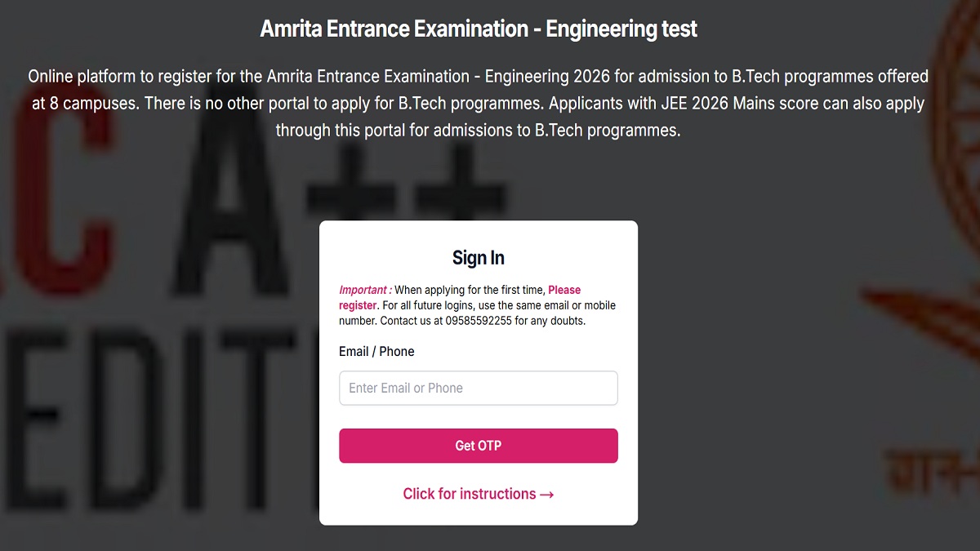
Task: Click the Amrita Entrance Examination page title
Action: coord(478,29)
